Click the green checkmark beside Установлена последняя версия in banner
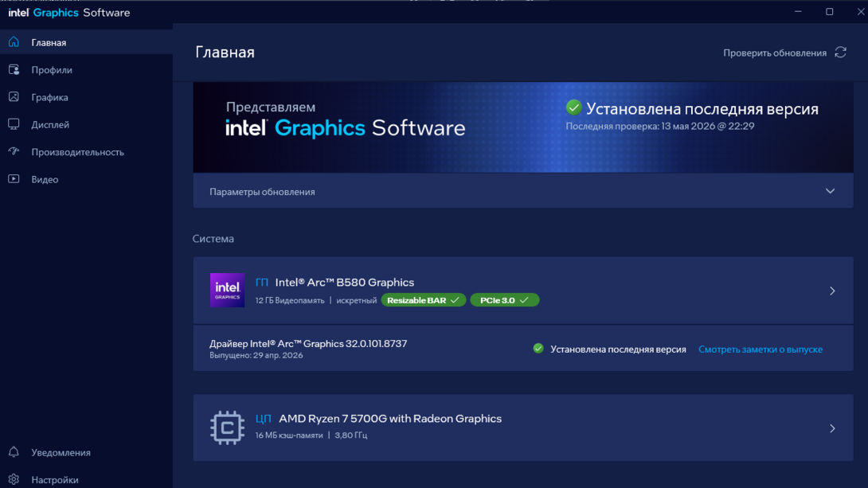This screenshot has width=868, height=488. pyautogui.click(x=573, y=108)
